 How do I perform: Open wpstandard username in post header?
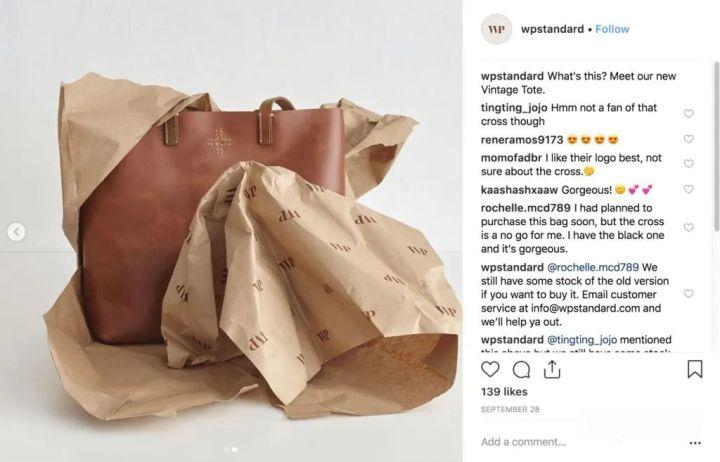[552, 29]
